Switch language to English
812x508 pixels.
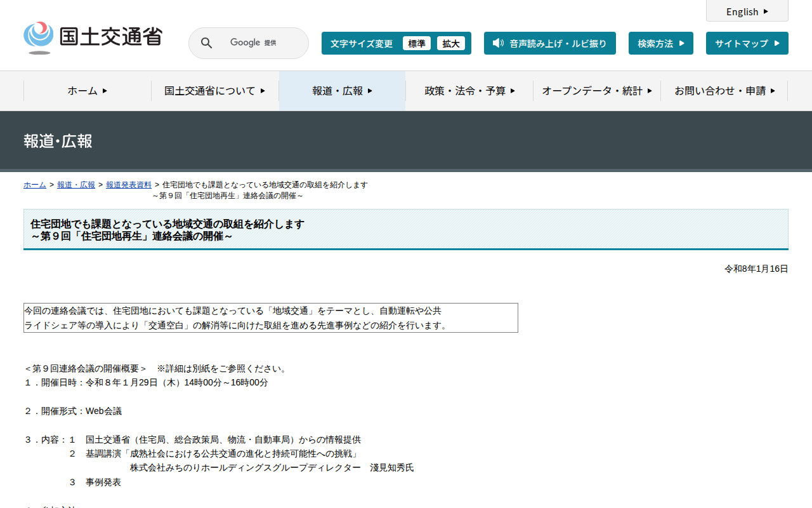click(747, 11)
